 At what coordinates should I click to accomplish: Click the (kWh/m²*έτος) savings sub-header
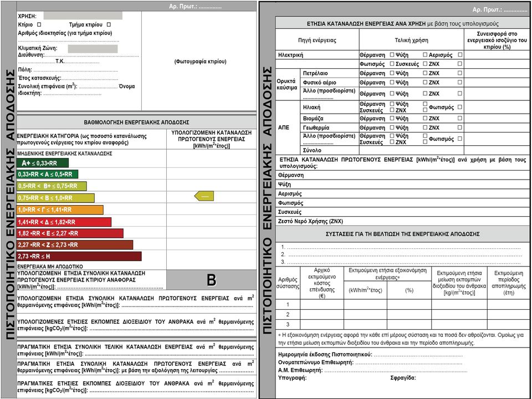[x=365, y=290]
